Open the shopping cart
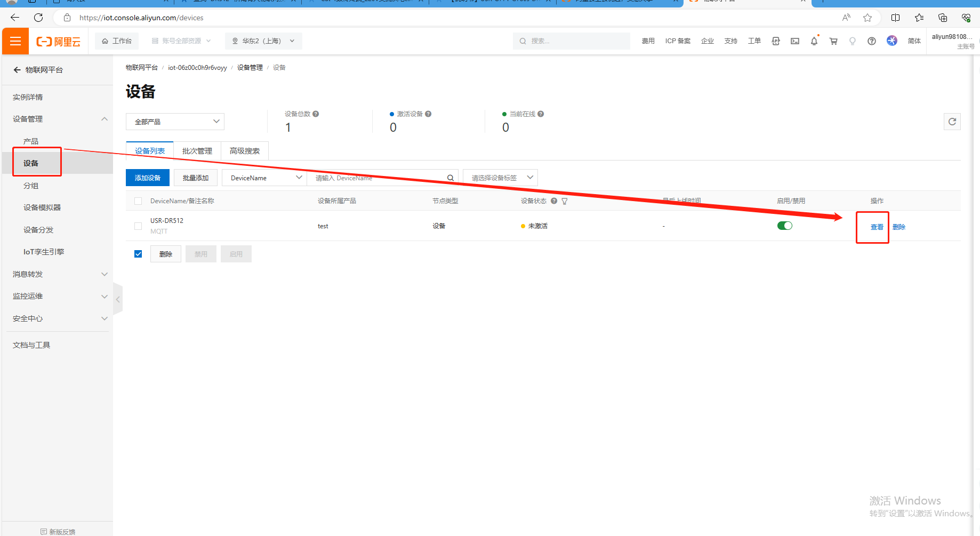 coord(833,41)
